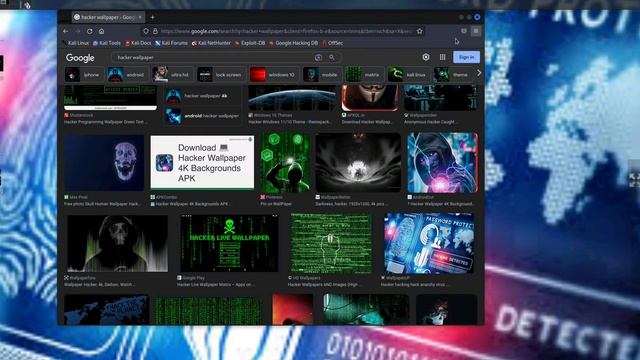Image resolution: width=640 pixels, height=360 pixels.
Task: Click the magnifier search icon
Action: click(332, 58)
